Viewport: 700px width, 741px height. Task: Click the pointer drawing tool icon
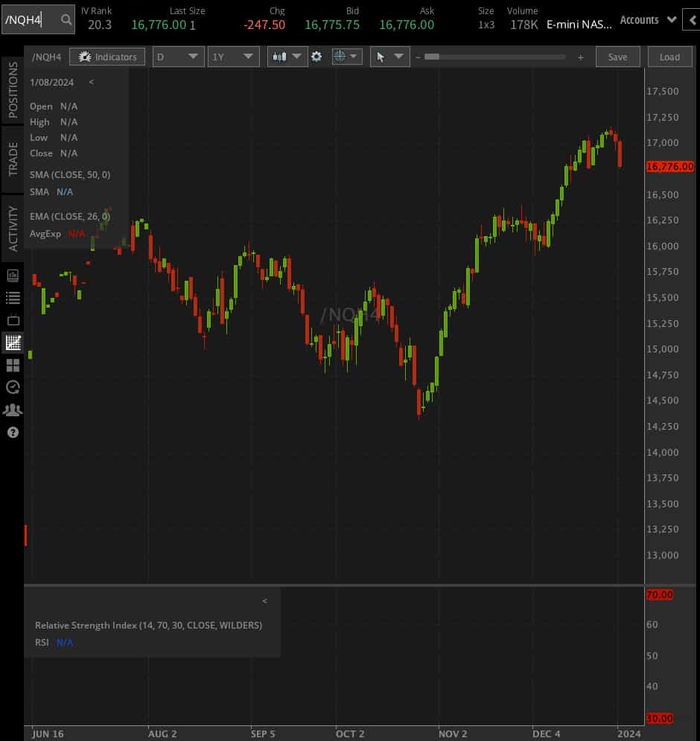click(x=381, y=57)
